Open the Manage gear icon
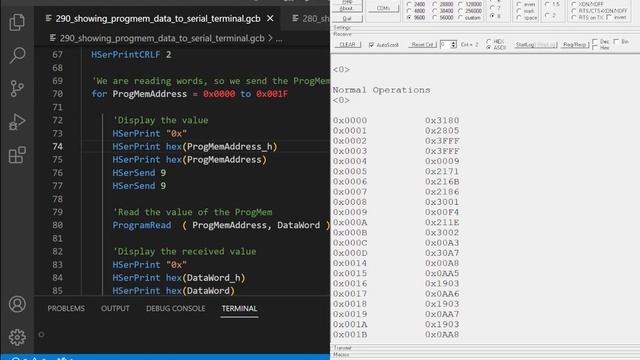This screenshot has width=640, height=360. pos(17,337)
